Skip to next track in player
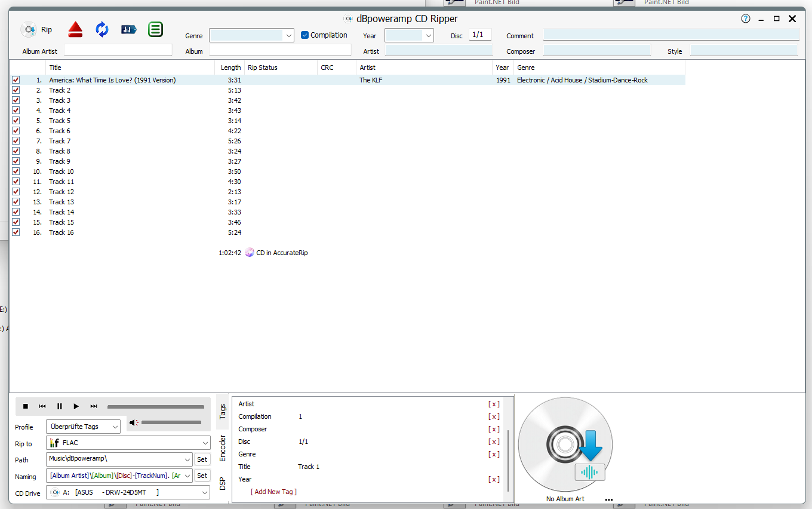Viewport: 812px width, 509px height. 94,406
